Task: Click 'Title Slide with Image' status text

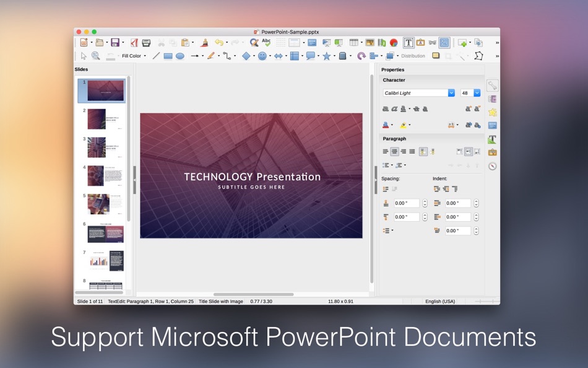Action: pyautogui.click(x=220, y=301)
